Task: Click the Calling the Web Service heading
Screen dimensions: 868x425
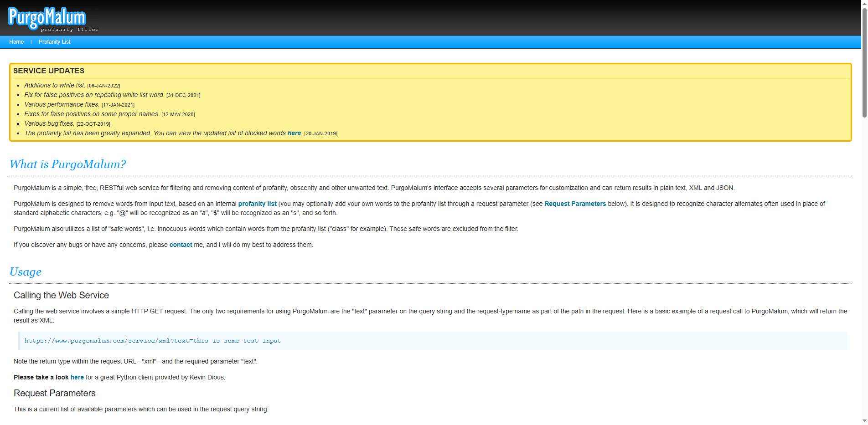Action: click(x=61, y=295)
